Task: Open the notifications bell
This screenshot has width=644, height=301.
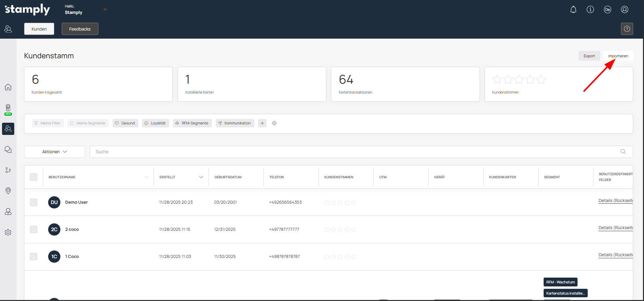Action: (573, 9)
